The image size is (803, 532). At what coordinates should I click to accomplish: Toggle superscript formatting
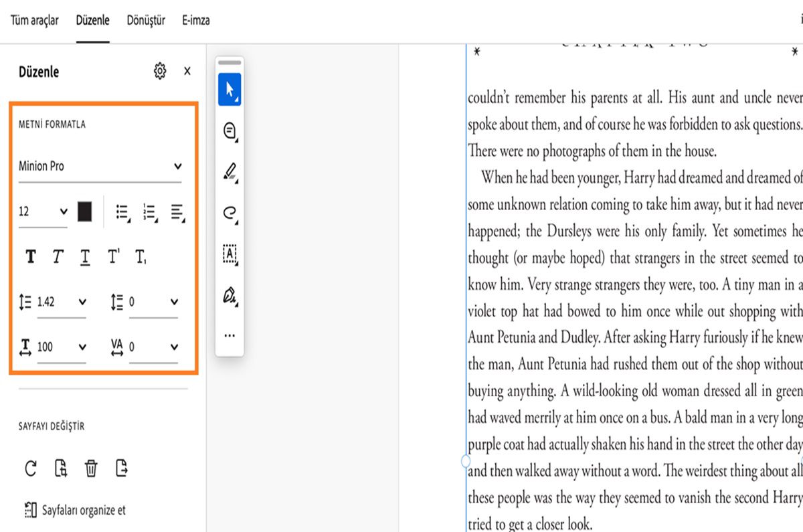[x=113, y=256]
